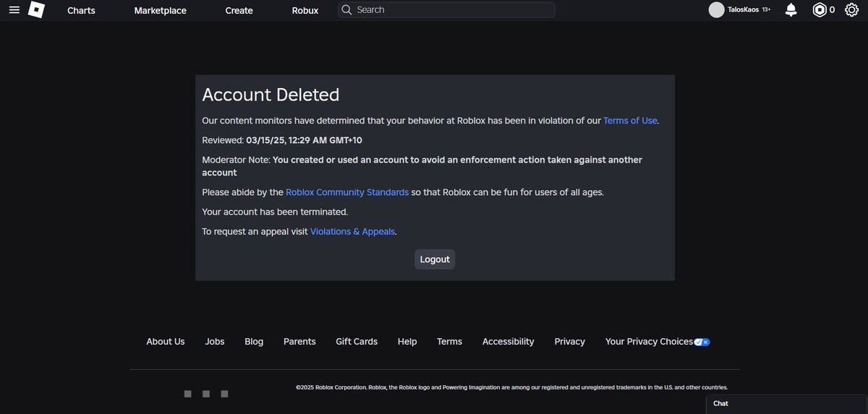Screen dimensions: 868x414
Task: Open the hamburger navigation menu
Action: point(14,10)
